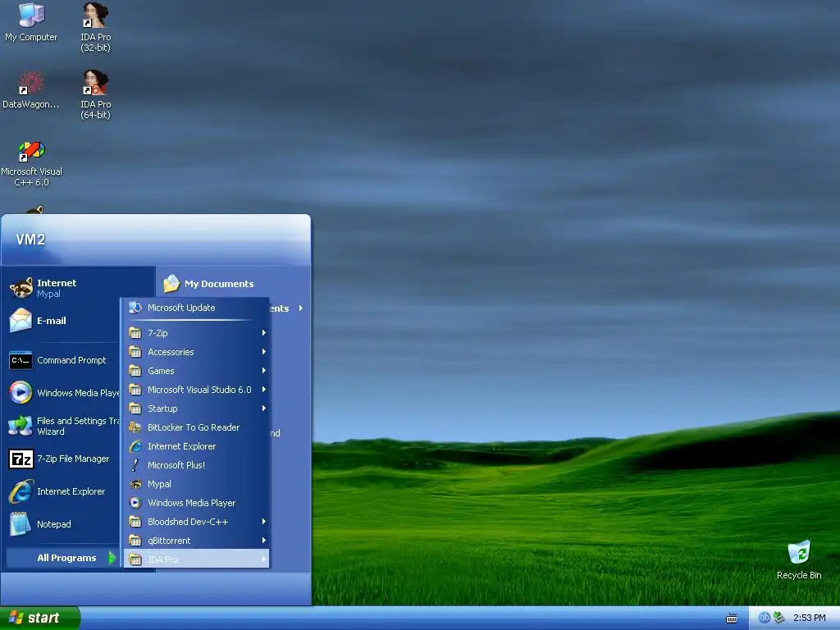Open the DataWagon desktop shortcut
This screenshot has width=840, height=630.
(x=31, y=90)
